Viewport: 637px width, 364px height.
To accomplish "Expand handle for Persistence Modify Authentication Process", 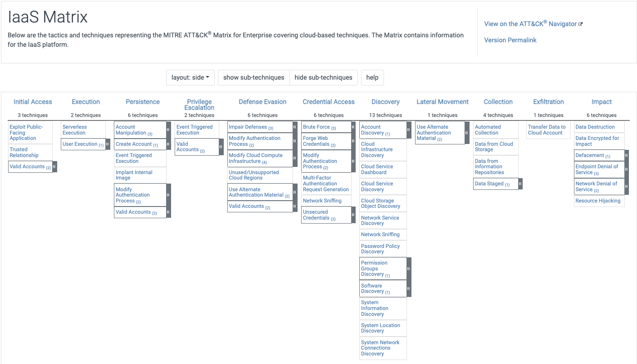I will (168, 195).
